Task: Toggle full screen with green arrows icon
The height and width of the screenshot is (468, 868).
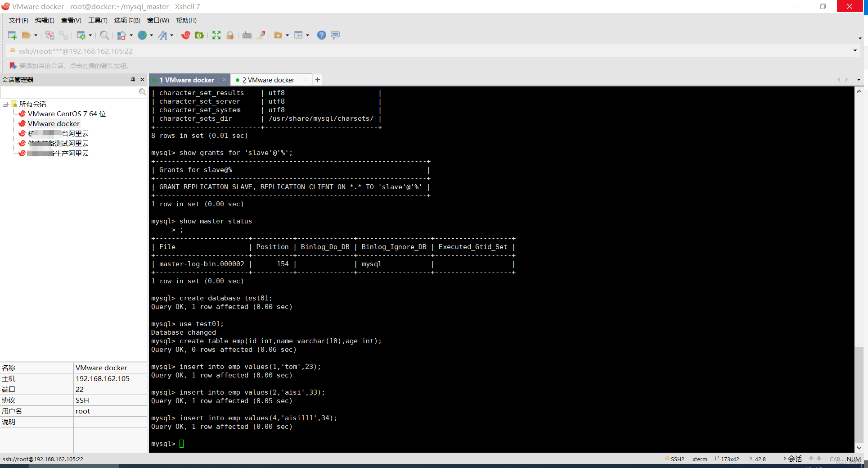Action: click(216, 35)
